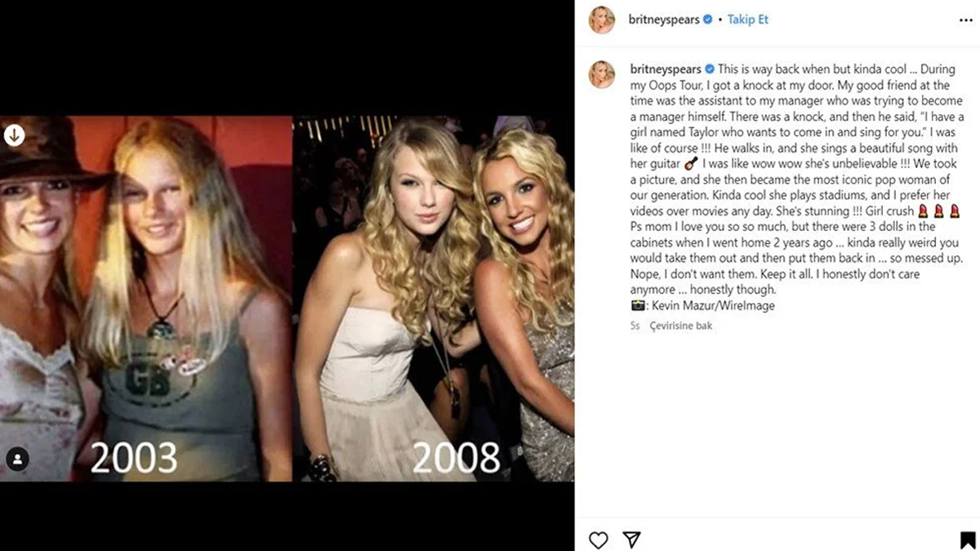Open britneyspears username in the caption

(666, 69)
